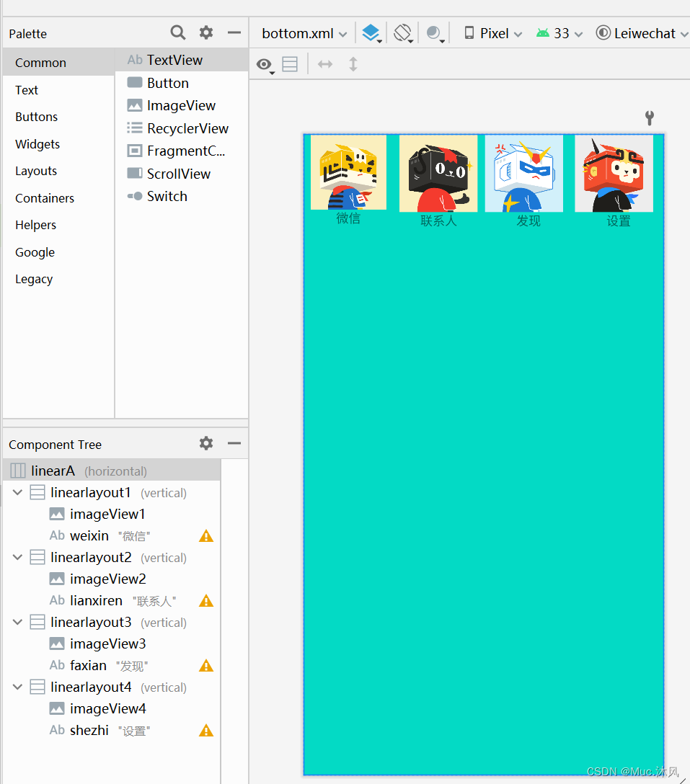This screenshot has height=784, width=690.
Task: Select the Google palette category
Action: 59,252
